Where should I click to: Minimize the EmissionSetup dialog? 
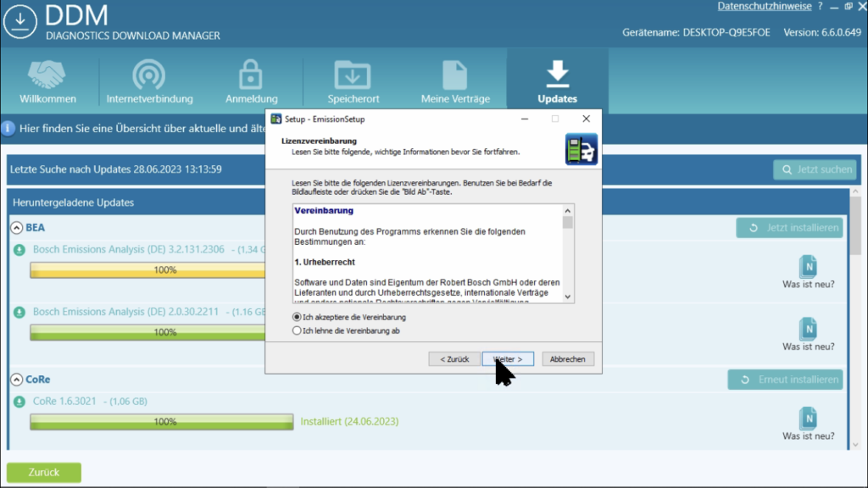pos(524,119)
